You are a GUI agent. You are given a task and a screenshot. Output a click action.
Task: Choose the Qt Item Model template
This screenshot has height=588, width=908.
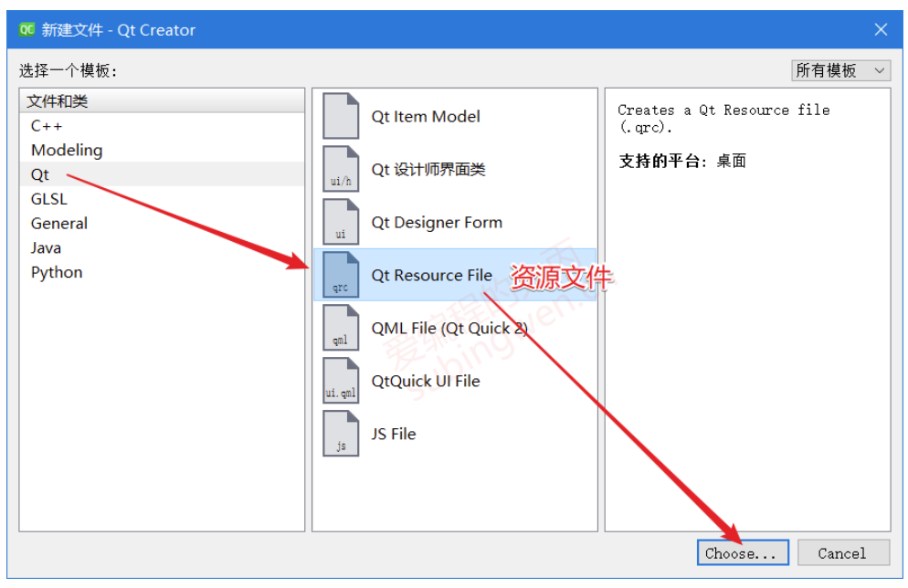coord(455,116)
